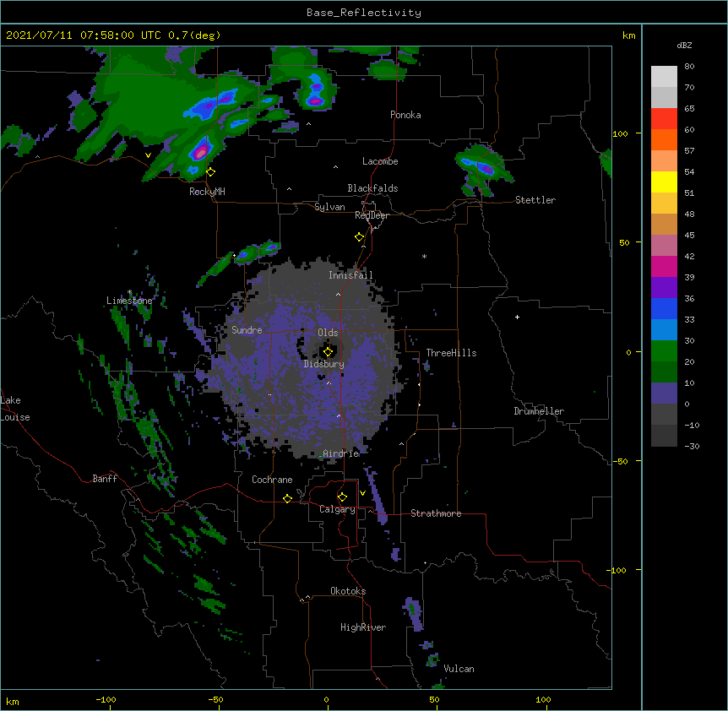The height and width of the screenshot is (711, 728).
Task: Pick the light gray 70-80 dBZ legend swatch
Action: [664, 77]
